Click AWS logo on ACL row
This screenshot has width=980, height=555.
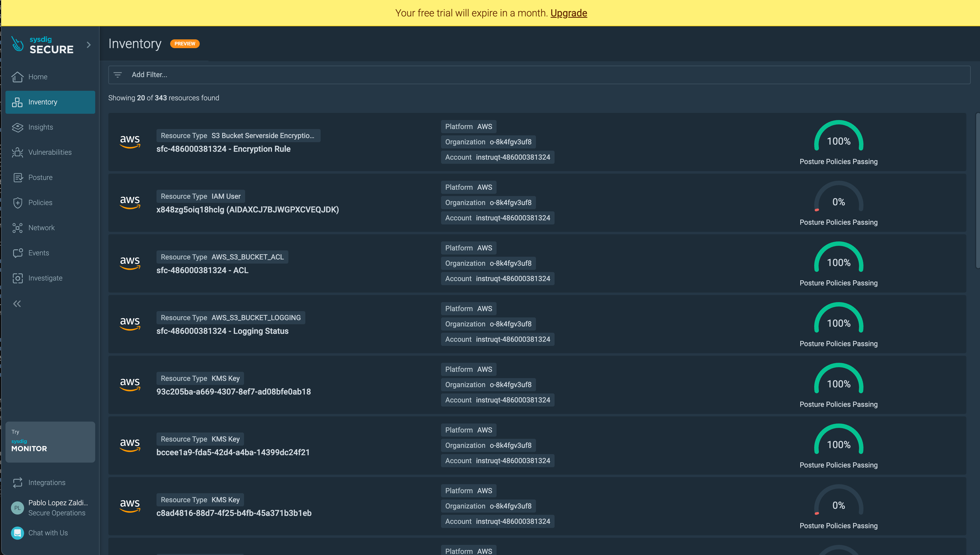coord(130,263)
